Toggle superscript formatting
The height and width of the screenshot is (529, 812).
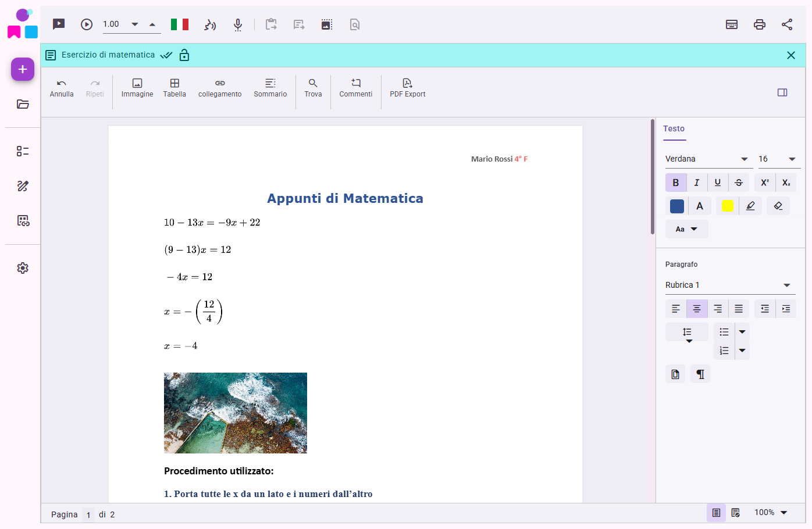pos(765,183)
